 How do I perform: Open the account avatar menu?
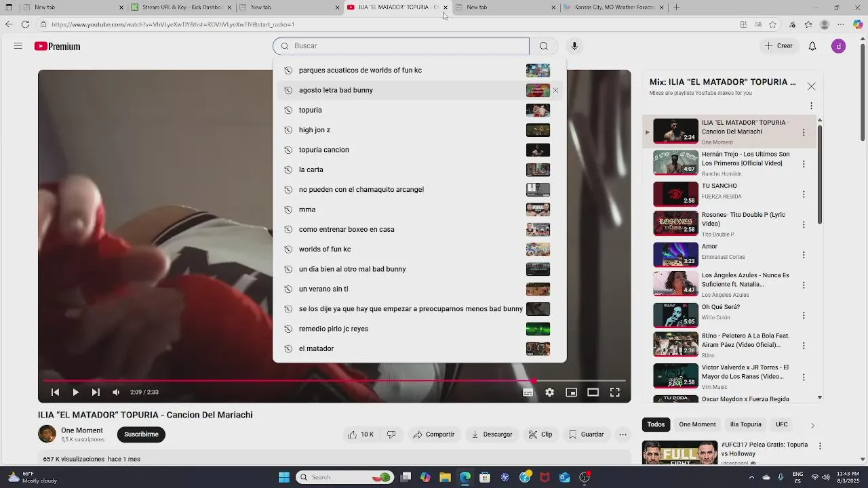point(839,46)
